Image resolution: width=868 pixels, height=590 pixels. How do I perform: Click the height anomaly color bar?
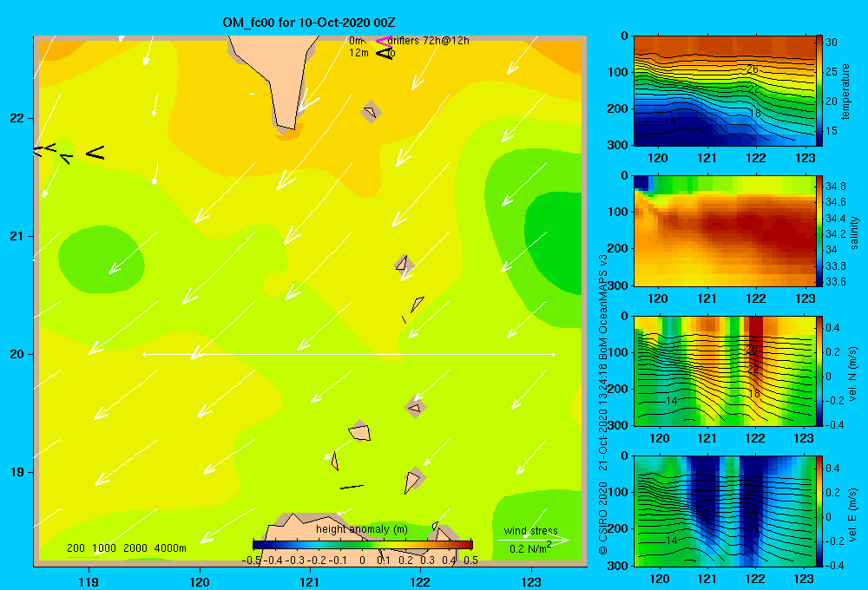[363, 544]
